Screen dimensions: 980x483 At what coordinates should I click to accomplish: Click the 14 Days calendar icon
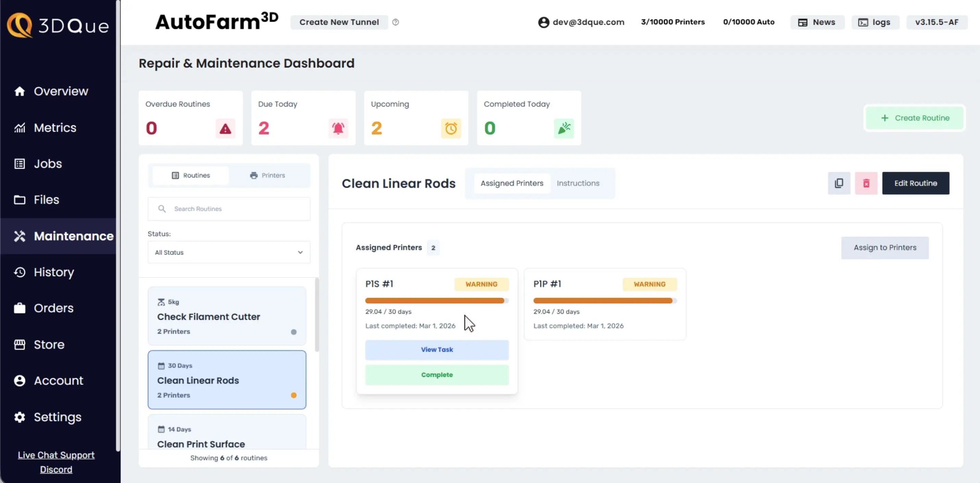pyautogui.click(x=161, y=429)
